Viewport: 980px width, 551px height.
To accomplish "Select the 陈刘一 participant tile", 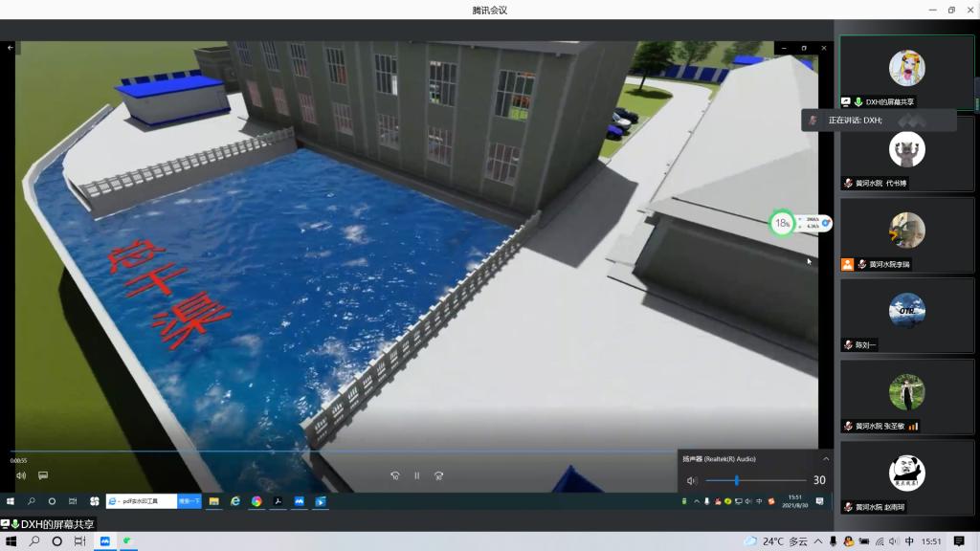I will tap(905, 316).
